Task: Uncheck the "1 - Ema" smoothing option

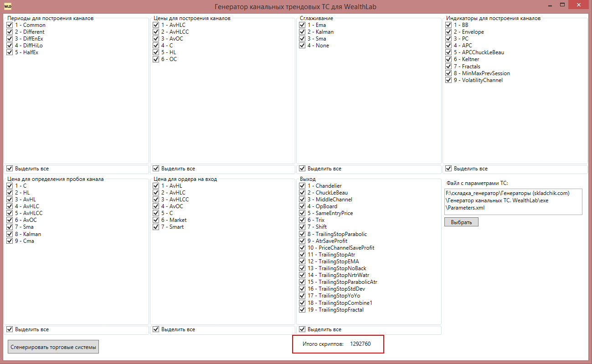Action: click(x=302, y=25)
